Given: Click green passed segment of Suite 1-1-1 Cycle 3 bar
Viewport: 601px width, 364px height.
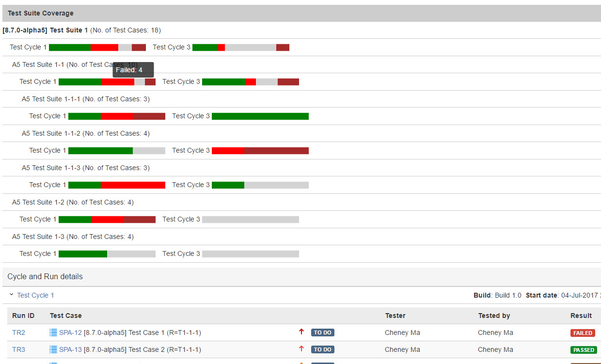Looking at the screenshot, I should 260,116.
